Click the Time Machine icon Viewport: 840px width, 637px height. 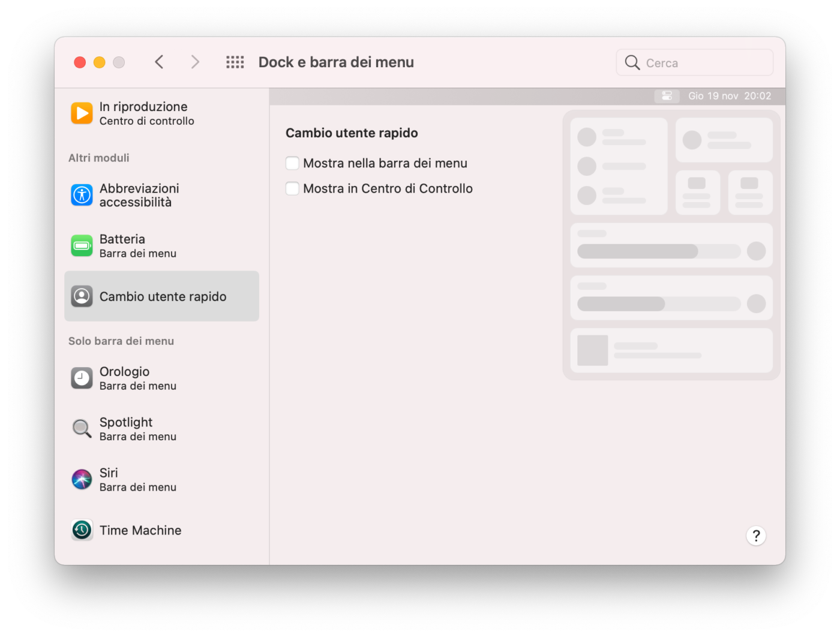click(x=82, y=530)
